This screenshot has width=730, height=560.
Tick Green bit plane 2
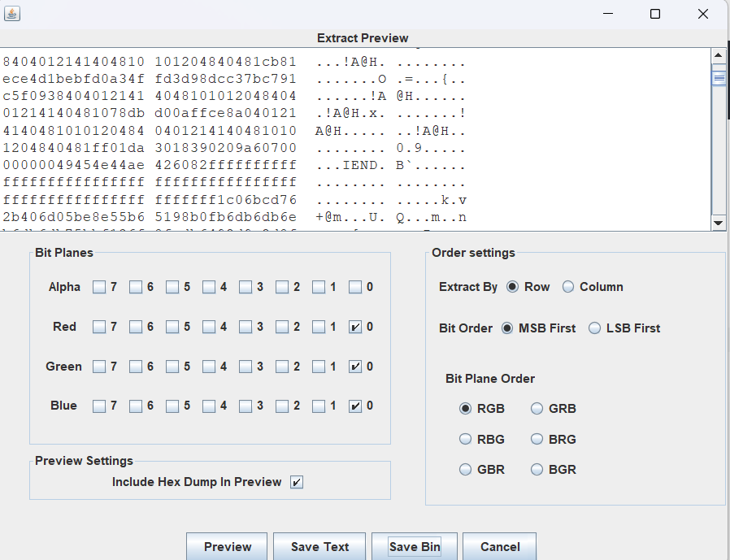click(281, 367)
